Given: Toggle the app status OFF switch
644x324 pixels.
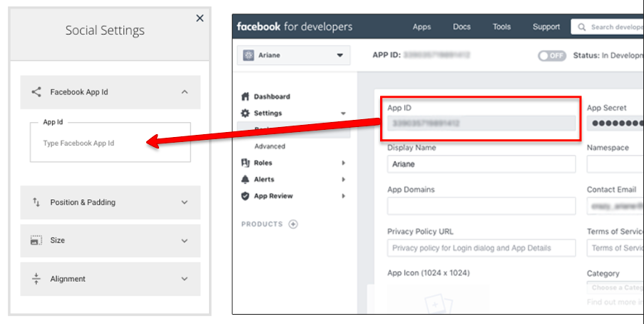Looking at the screenshot, I should tap(552, 56).
